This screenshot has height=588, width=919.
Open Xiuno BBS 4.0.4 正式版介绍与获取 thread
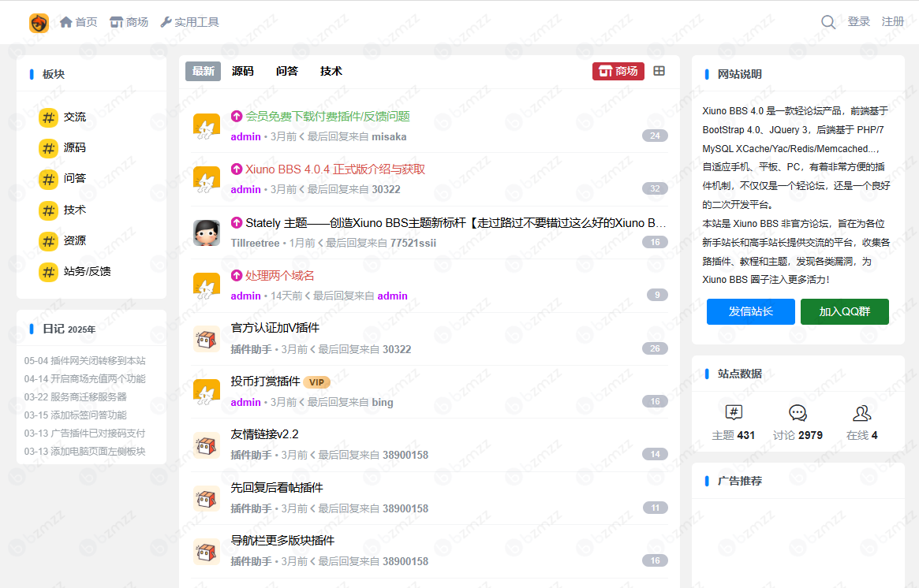[335, 169]
